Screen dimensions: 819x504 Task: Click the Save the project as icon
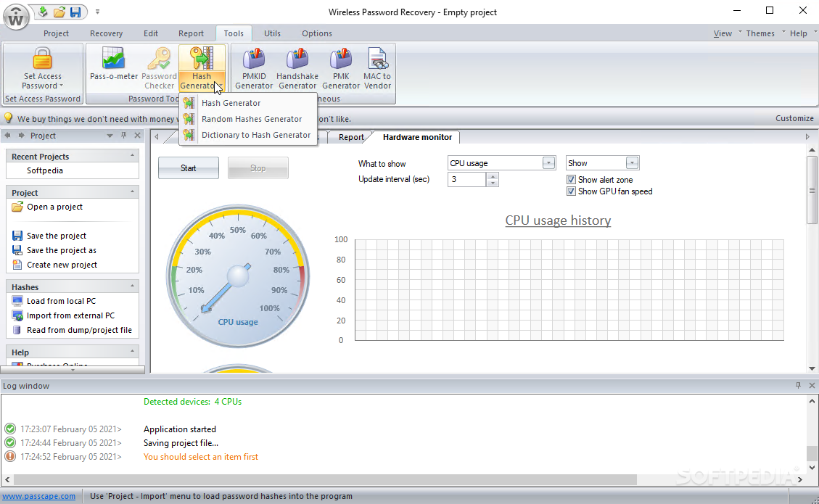point(17,250)
